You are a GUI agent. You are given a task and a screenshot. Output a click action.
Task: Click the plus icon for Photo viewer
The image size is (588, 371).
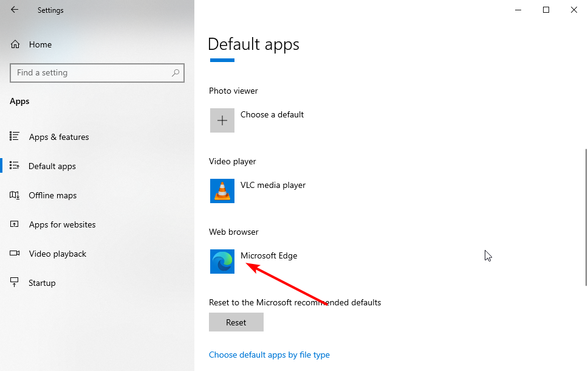pos(222,120)
